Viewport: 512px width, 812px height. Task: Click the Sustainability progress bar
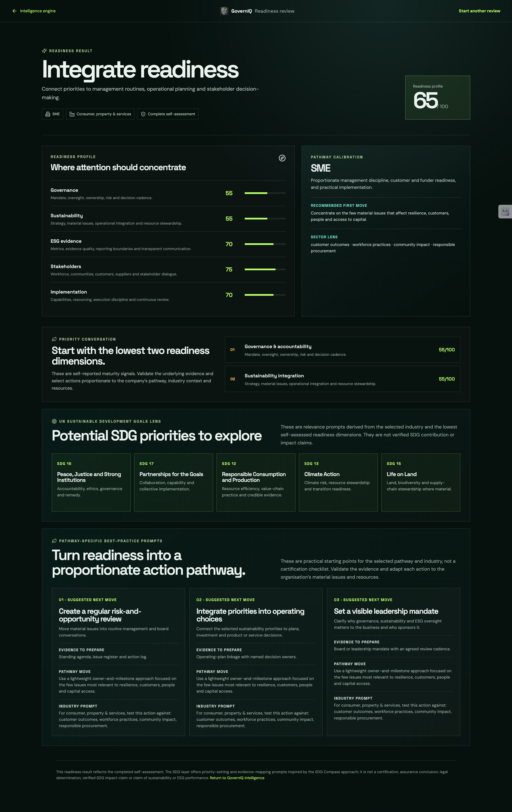pyautogui.click(x=265, y=218)
